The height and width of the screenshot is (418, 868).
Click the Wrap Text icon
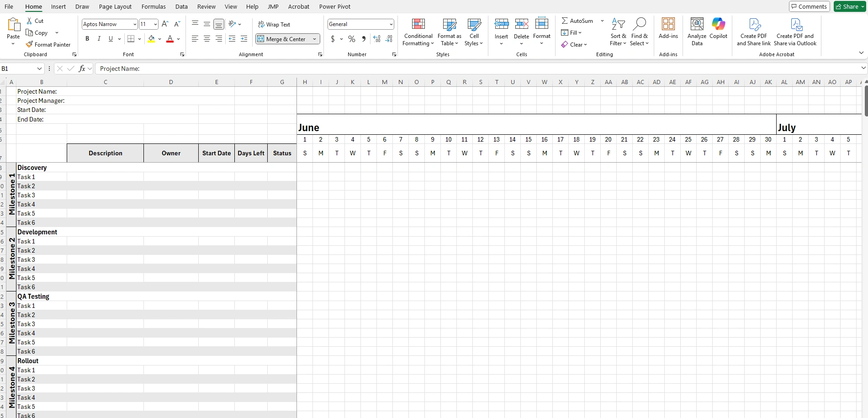point(274,24)
